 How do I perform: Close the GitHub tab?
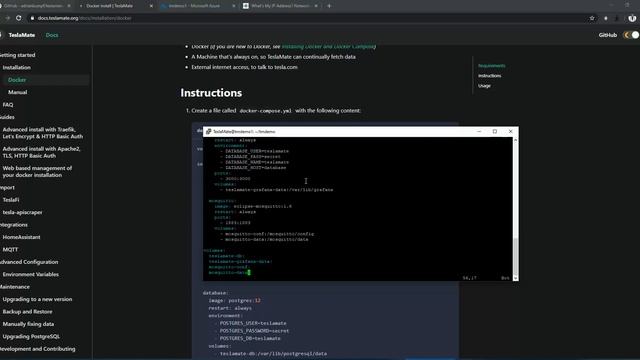pos(69,6)
